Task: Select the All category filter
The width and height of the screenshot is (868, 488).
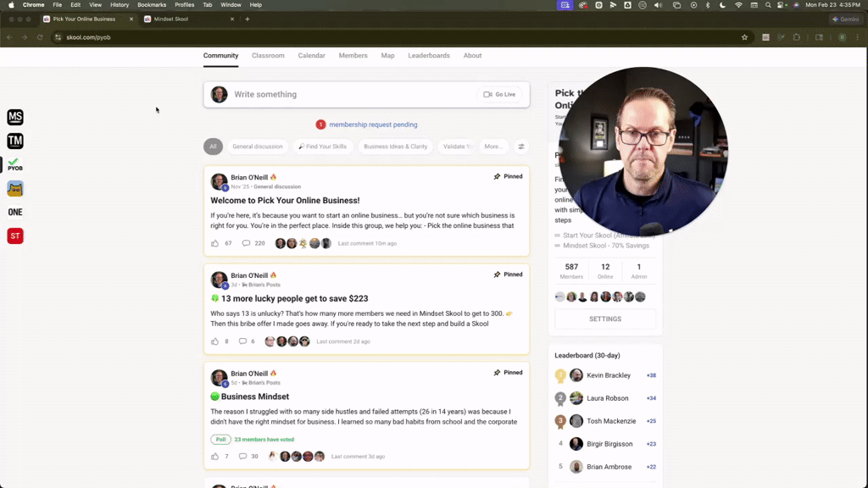Action: pyautogui.click(x=213, y=147)
